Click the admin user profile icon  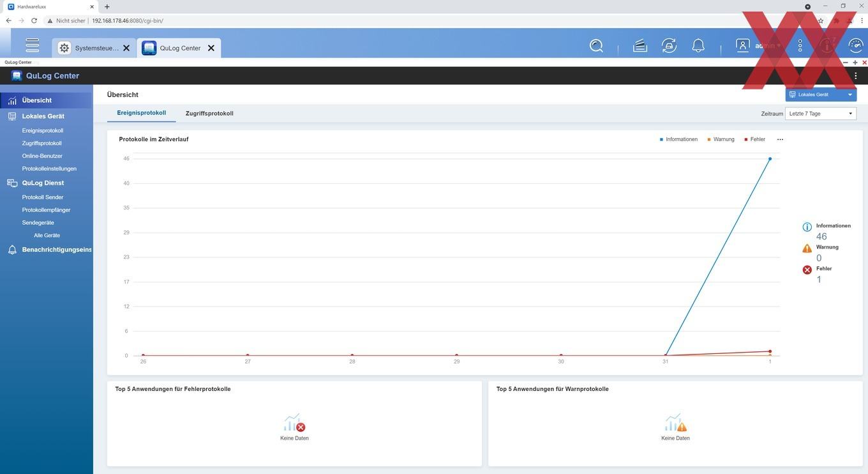pyautogui.click(x=742, y=45)
